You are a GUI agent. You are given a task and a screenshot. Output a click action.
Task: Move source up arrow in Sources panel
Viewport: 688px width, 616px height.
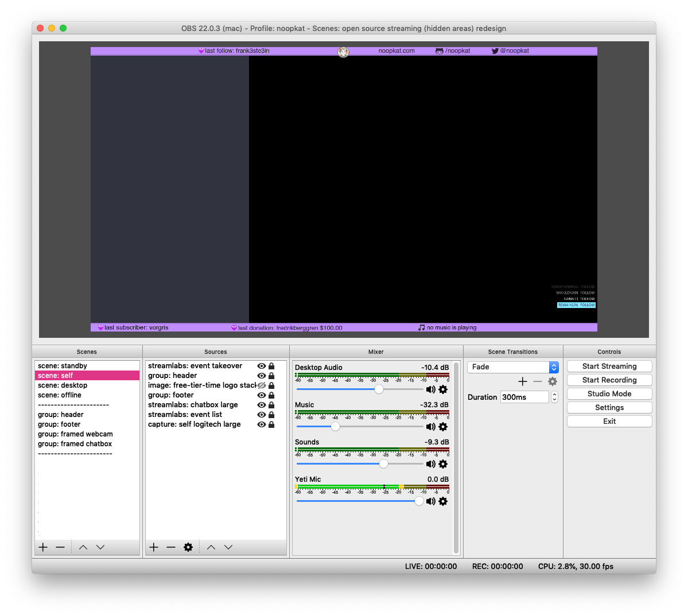pyautogui.click(x=211, y=547)
